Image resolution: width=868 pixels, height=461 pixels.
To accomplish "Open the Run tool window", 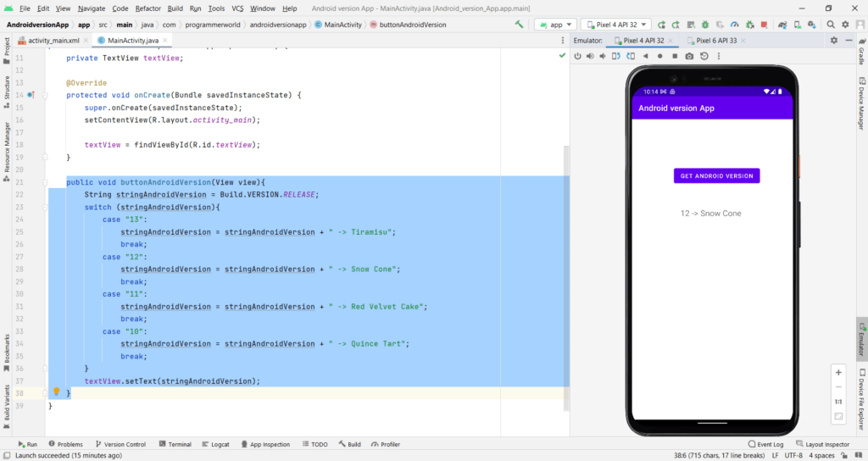I will (x=27, y=444).
